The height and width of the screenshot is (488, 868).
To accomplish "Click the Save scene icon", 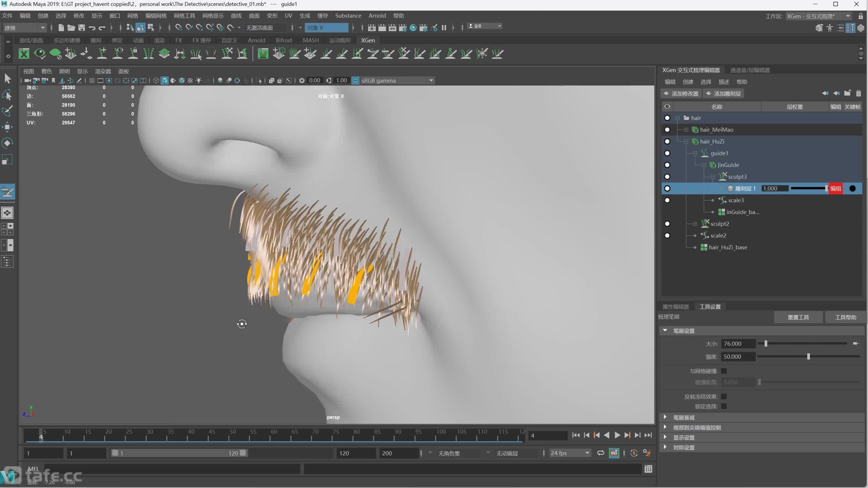I will 82,27.
